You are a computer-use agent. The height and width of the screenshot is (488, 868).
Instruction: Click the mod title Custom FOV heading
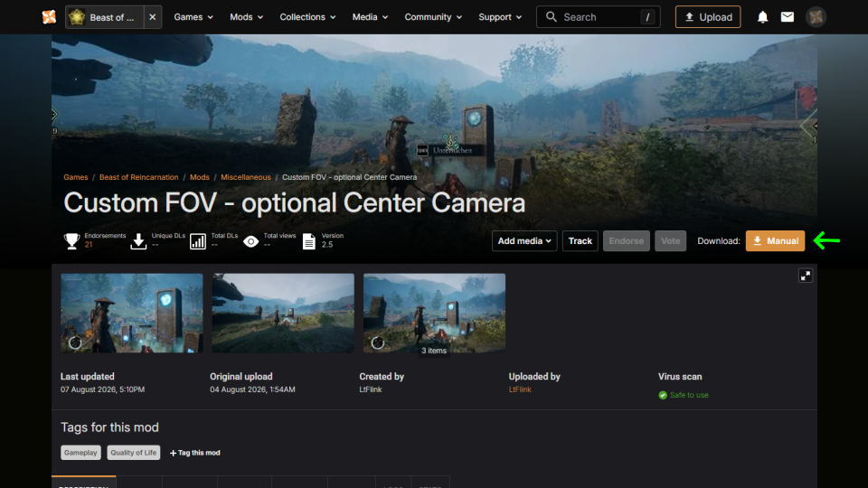tap(294, 202)
